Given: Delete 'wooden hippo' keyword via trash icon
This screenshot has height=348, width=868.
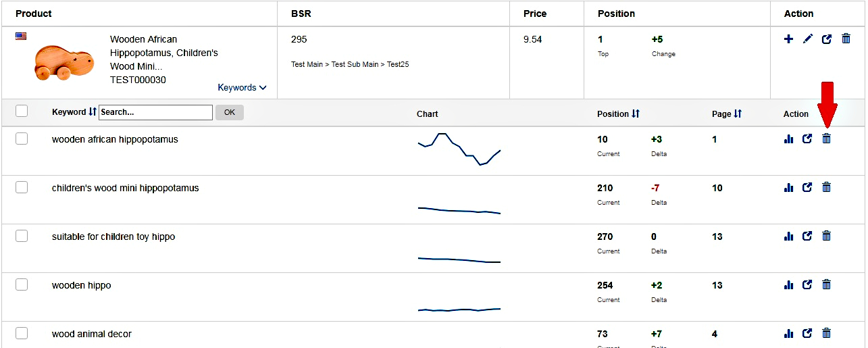Looking at the screenshot, I should (x=826, y=284).
